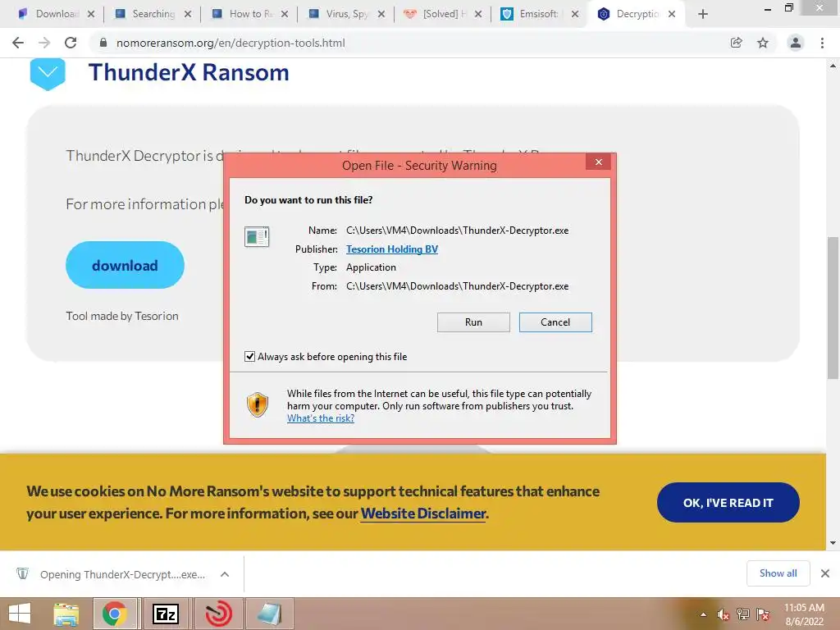Viewport: 840px width, 630px height.
Task: Click Do you want to run this file?
Action: 308,200
